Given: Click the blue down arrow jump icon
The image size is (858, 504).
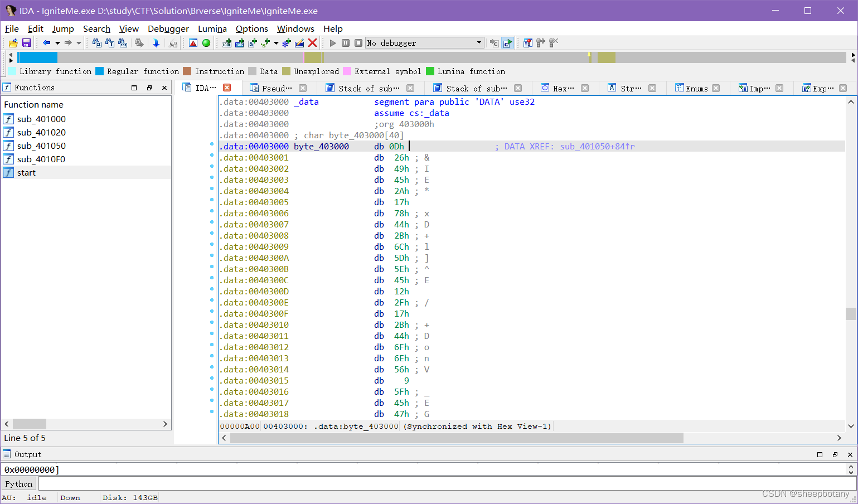Looking at the screenshot, I should click(156, 43).
